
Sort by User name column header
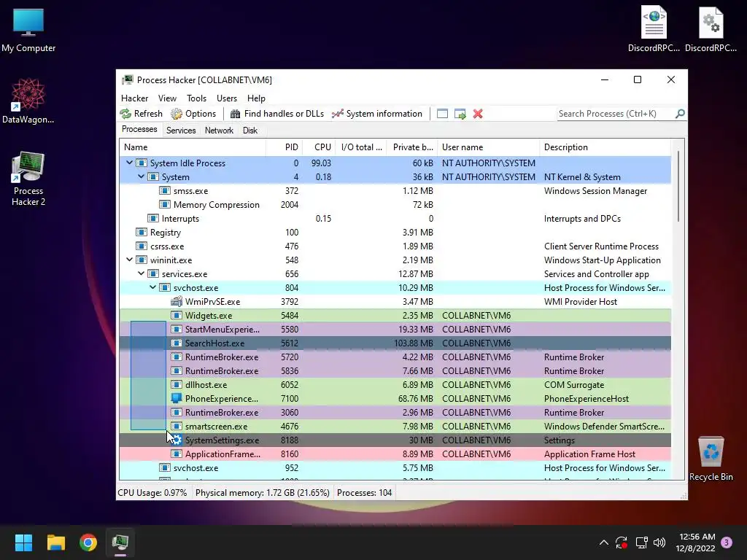coord(489,147)
